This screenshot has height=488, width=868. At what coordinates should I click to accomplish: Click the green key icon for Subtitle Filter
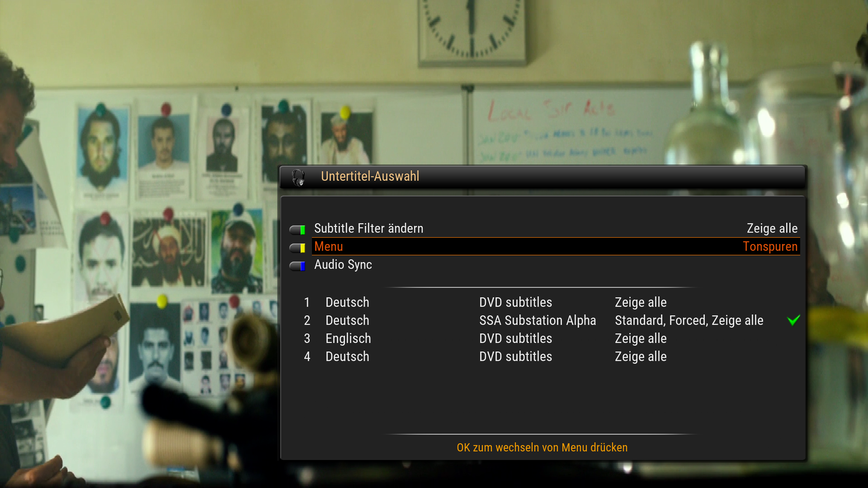(297, 230)
